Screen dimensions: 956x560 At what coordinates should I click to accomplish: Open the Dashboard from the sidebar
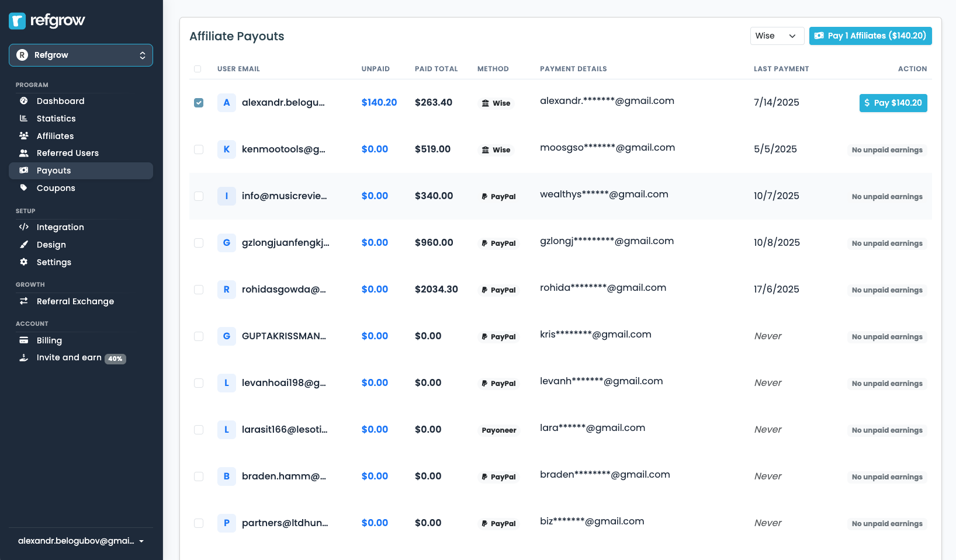point(60,101)
